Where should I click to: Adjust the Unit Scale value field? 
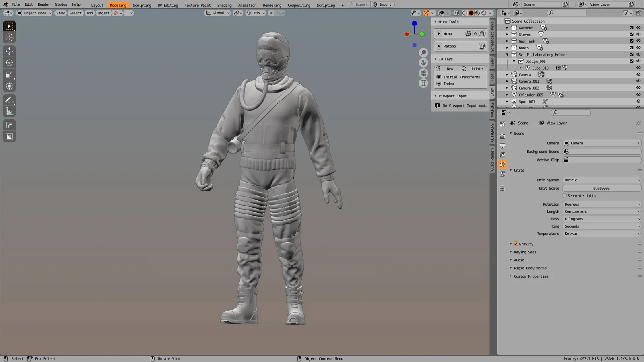(601, 188)
